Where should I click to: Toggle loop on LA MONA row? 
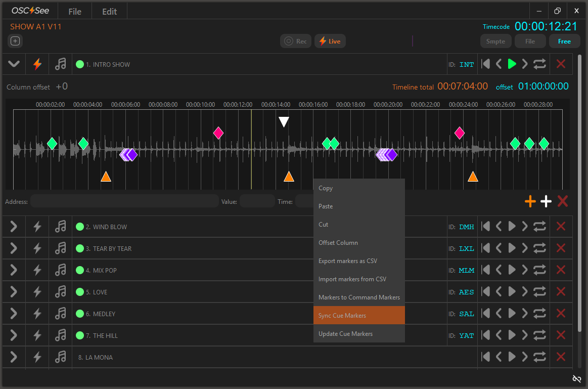coord(539,357)
